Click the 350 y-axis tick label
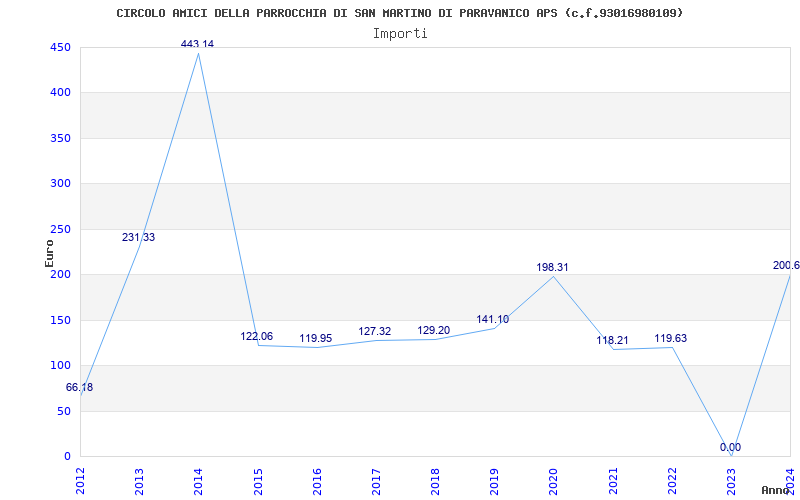The image size is (800, 500). (60, 138)
